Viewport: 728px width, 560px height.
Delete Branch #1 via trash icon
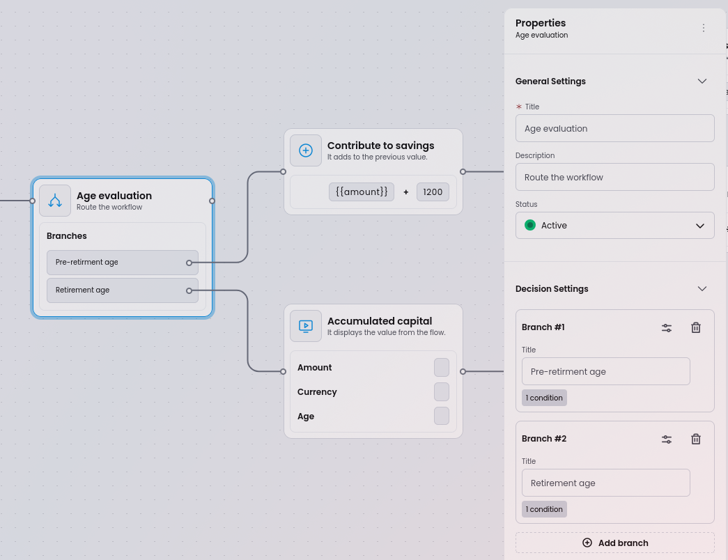tap(695, 327)
